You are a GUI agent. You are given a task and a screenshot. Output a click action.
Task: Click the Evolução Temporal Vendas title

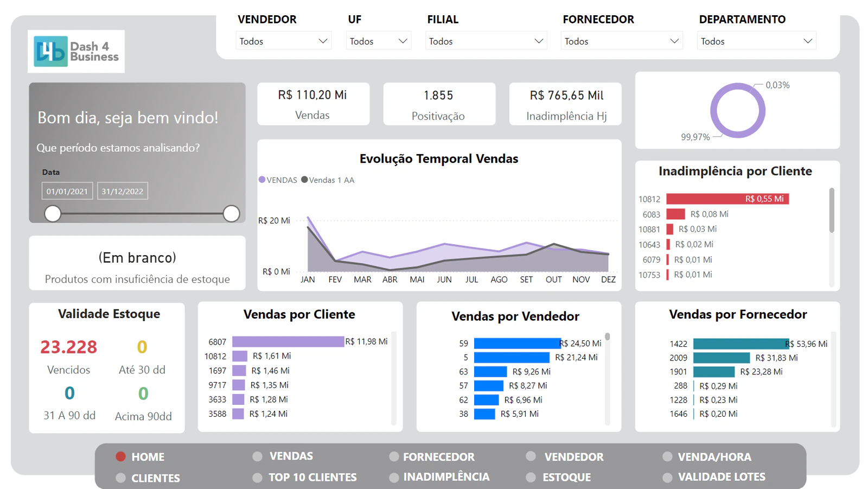coord(439,158)
